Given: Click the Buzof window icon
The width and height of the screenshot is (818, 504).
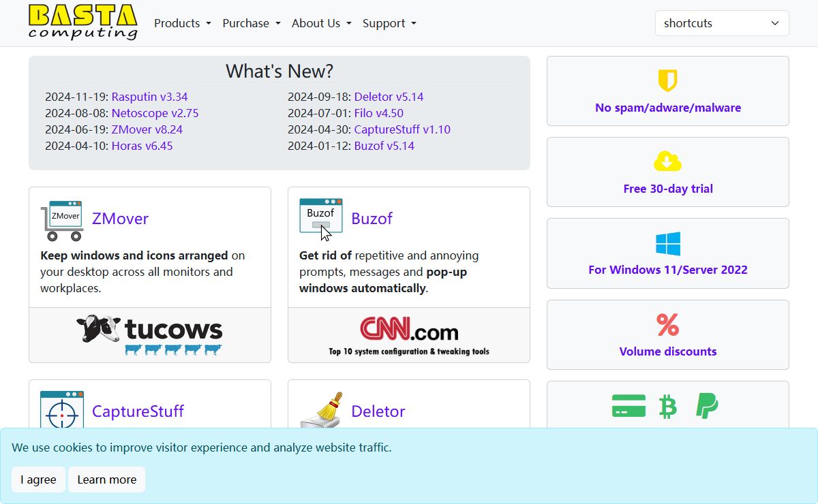Looking at the screenshot, I should click(321, 219).
